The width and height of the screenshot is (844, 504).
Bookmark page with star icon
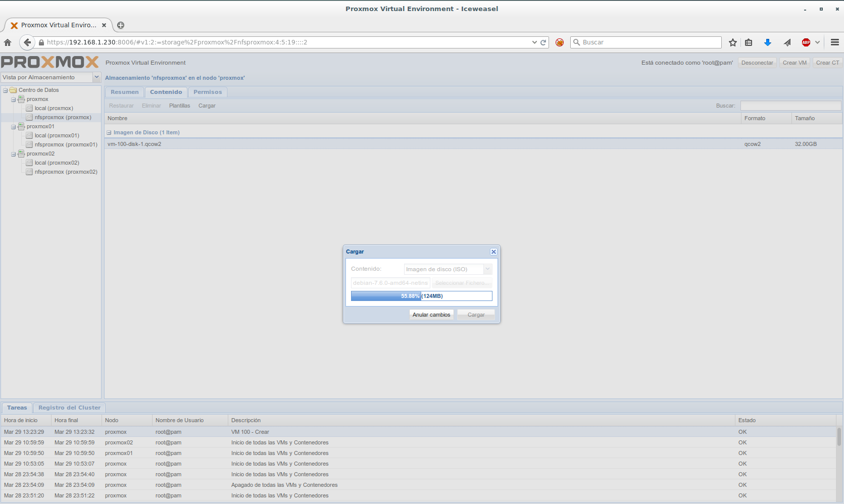tap(733, 42)
